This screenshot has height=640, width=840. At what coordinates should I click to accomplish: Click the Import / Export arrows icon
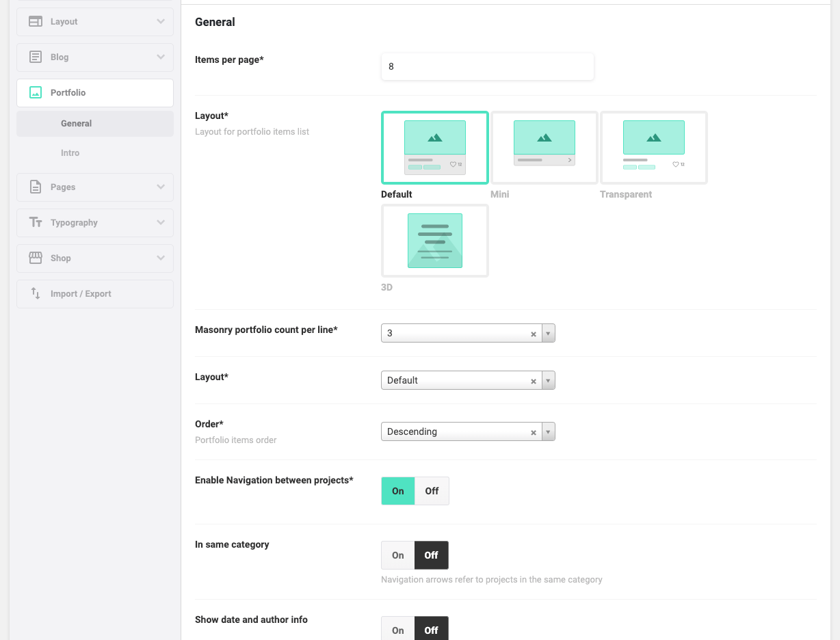[36, 293]
